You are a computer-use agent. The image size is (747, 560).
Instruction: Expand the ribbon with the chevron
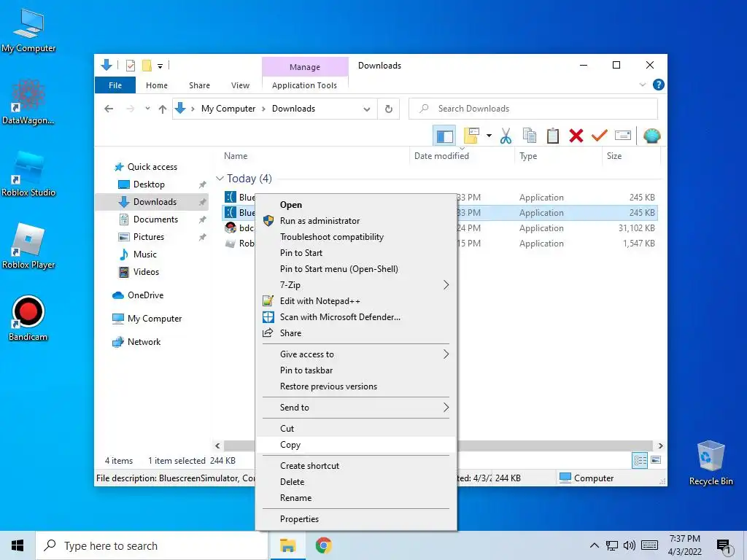pyautogui.click(x=642, y=85)
